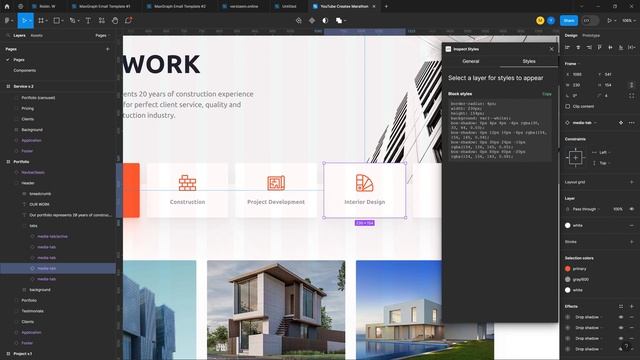This screenshot has height=360, width=640.
Task: Align selection to the left
Action: (x=567, y=47)
